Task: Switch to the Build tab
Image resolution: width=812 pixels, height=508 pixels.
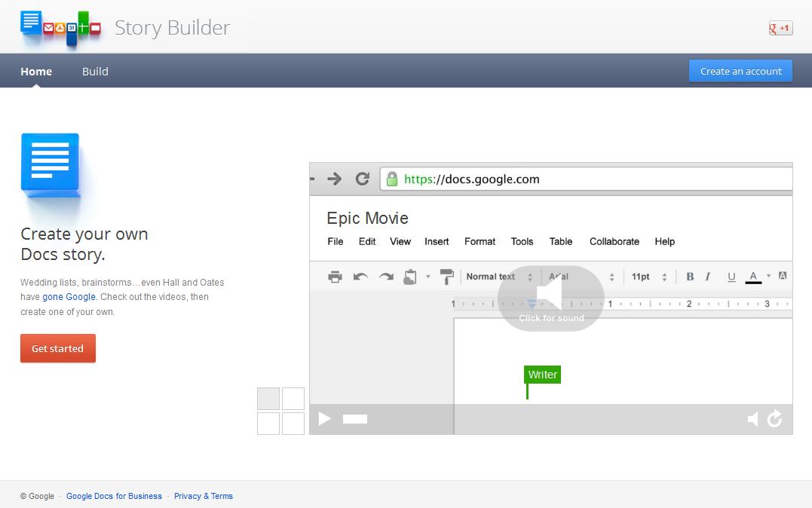Action: point(95,71)
